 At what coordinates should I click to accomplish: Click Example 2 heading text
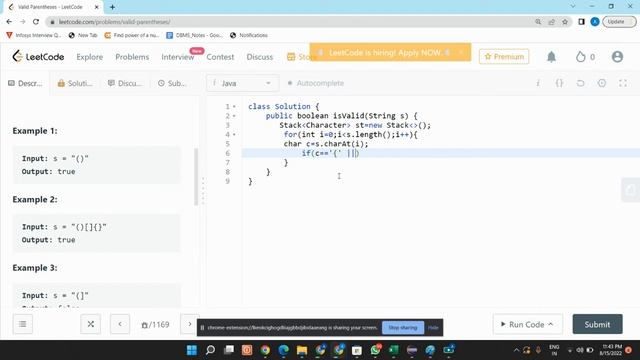click(x=35, y=200)
